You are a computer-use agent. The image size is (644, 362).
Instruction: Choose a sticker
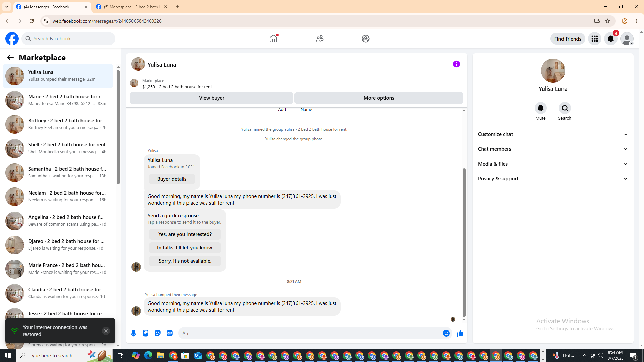click(x=158, y=333)
